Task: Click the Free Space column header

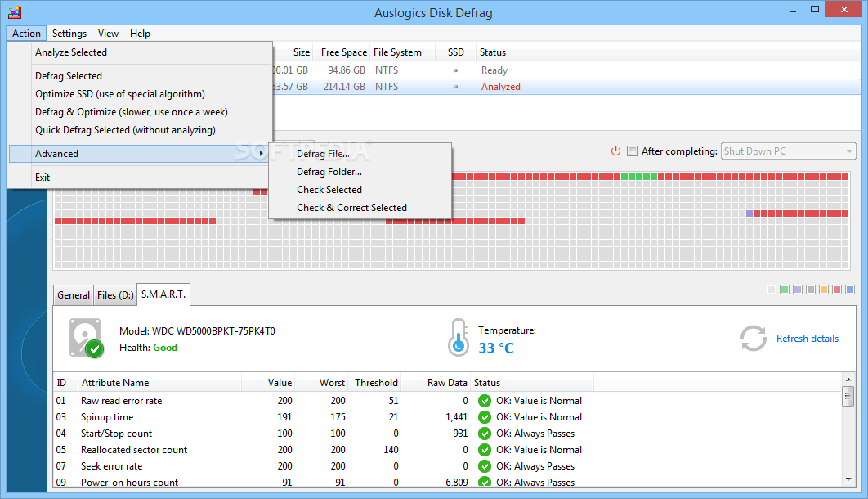Action: [x=344, y=52]
